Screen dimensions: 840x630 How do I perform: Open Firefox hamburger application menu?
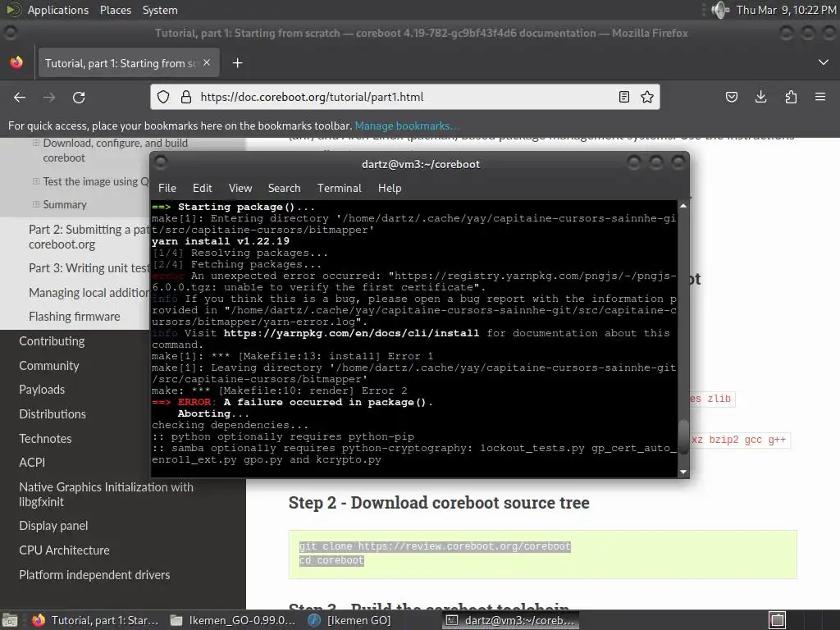820,97
